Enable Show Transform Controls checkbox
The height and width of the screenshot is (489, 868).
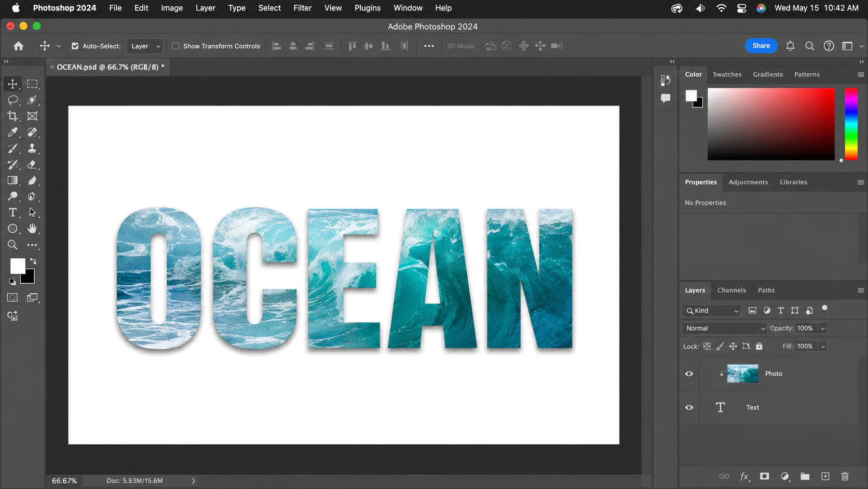175,46
